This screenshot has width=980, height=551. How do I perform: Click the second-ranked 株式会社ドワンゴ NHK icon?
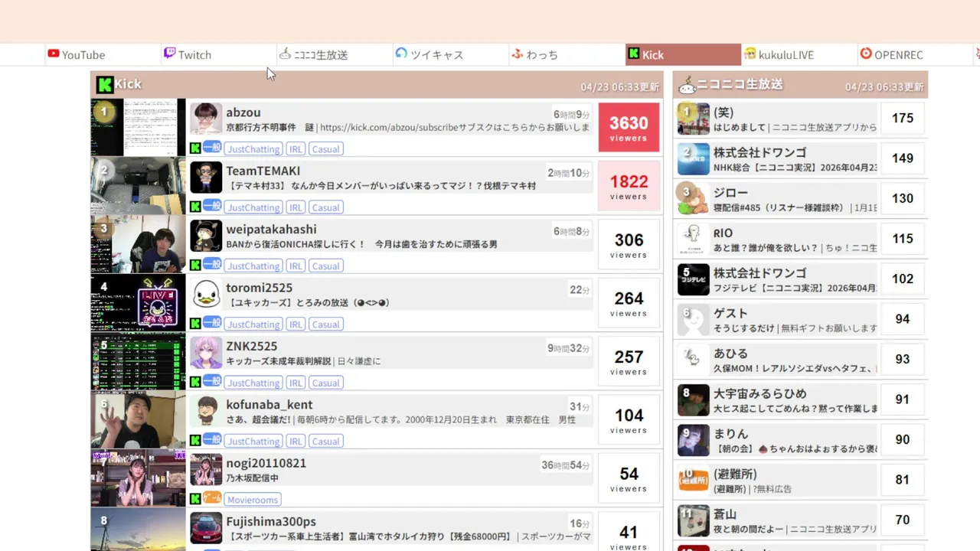click(694, 158)
